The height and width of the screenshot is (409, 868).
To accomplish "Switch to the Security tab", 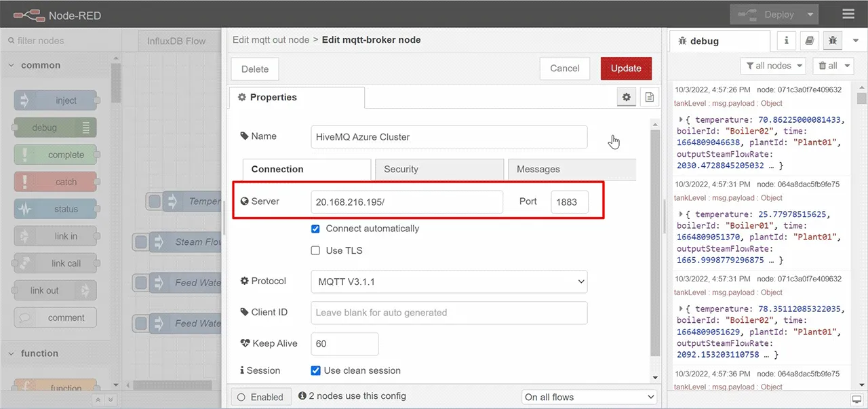I will (x=439, y=169).
